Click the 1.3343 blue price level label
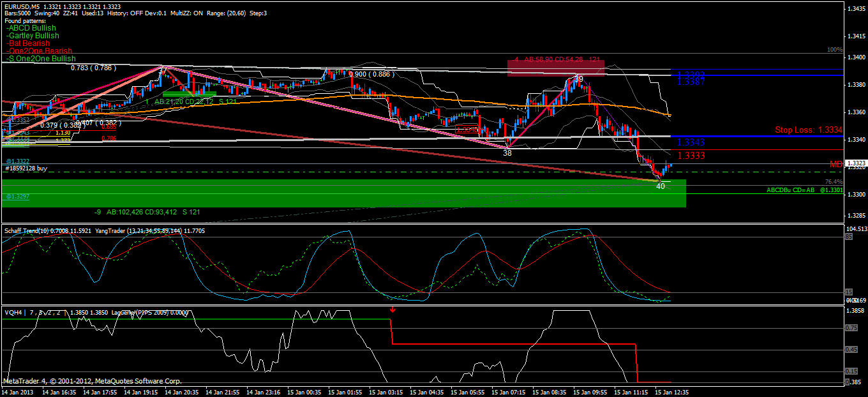This screenshot has height=397, width=868. click(x=691, y=142)
